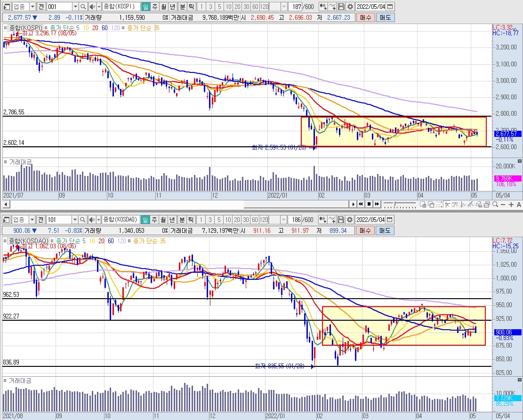Expand the minute interval dropdown after 120 in KOSPI toolbar

[x=284, y=7]
